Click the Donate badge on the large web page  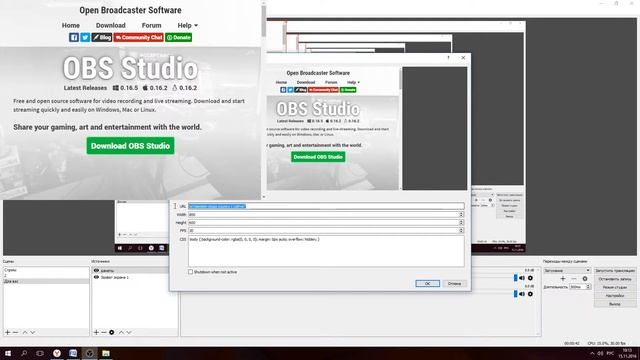(178, 38)
